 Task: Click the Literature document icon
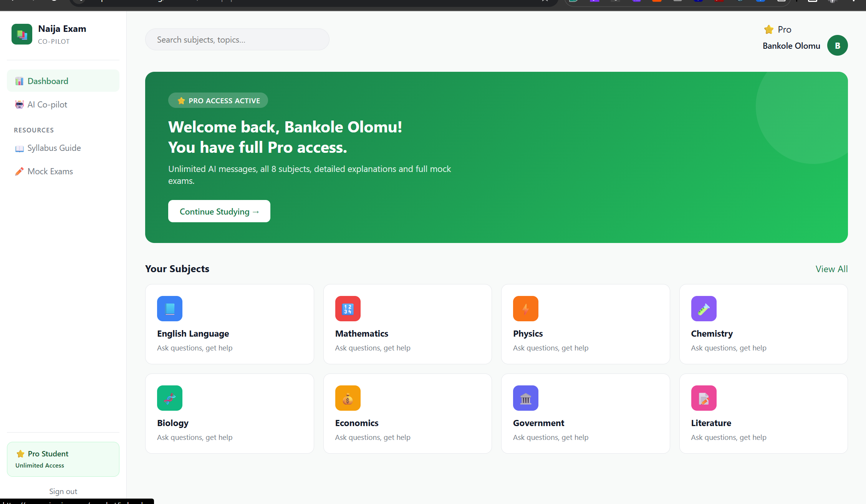[x=704, y=398]
